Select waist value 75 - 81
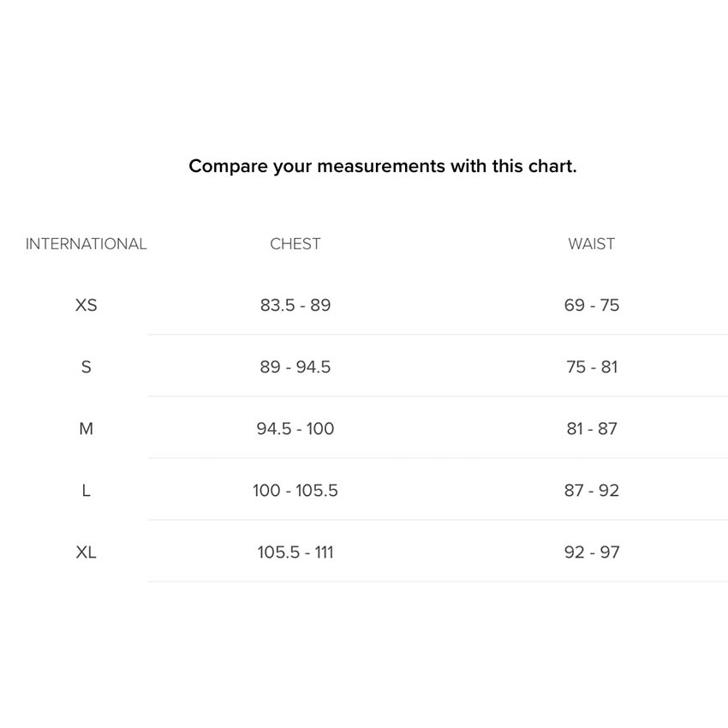 [592, 367]
